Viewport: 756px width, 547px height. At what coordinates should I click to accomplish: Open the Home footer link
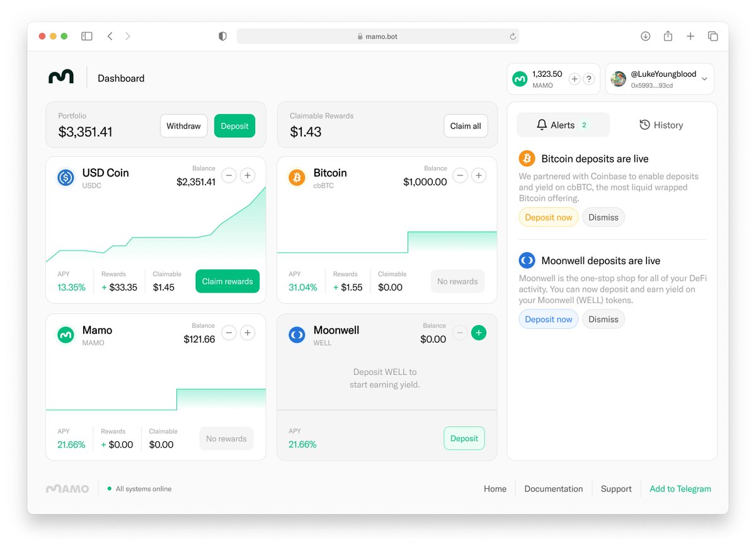tap(495, 489)
